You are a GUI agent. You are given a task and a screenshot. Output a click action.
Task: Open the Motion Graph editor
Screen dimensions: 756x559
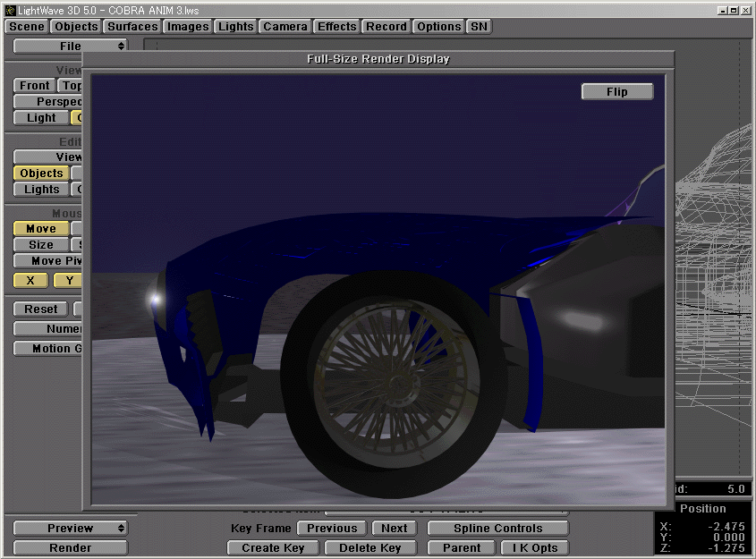47,348
